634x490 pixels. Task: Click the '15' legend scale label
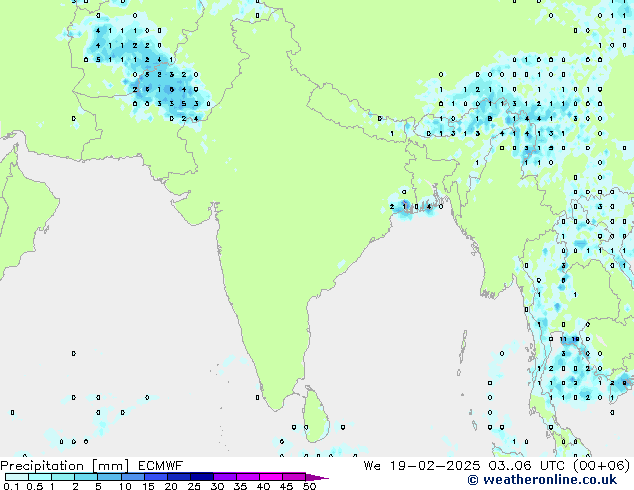pyautogui.click(x=148, y=486)
